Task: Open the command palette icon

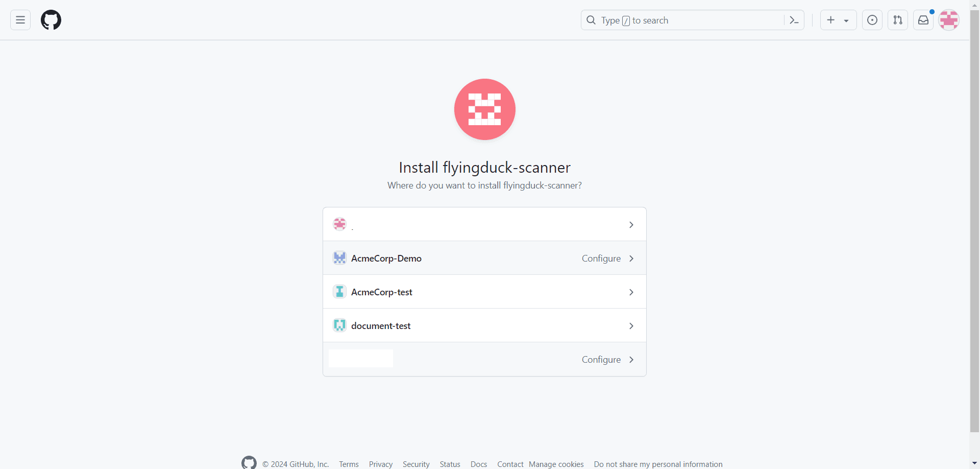Action: (x=794, y=20)
